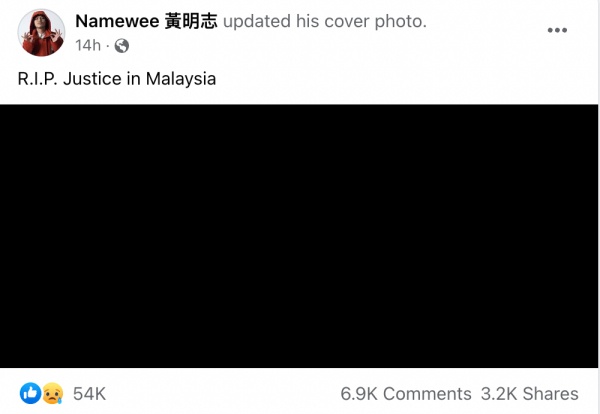
Task: Open Namewee's round profile picture
Action: pyautogui.click(x=41, y=33)
